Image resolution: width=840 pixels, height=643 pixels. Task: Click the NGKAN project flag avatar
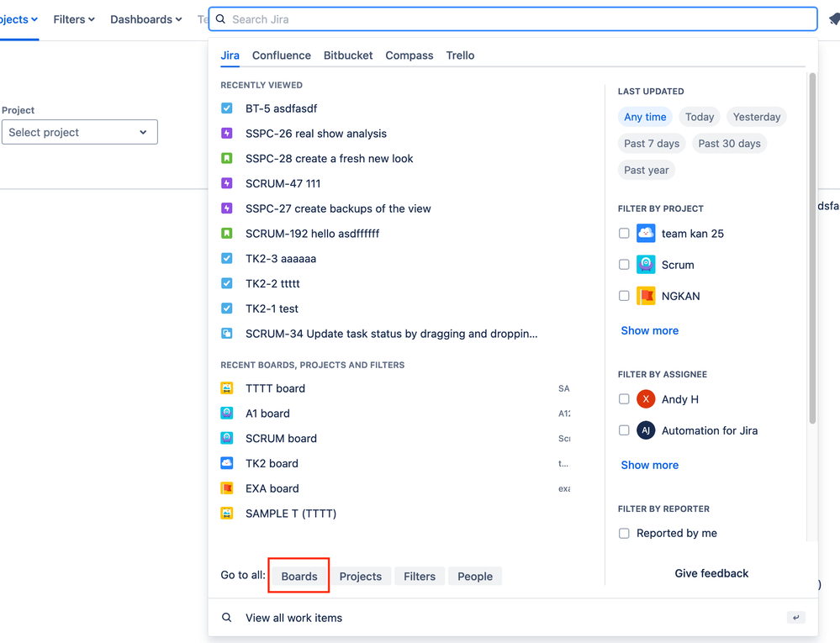point(646,296)
